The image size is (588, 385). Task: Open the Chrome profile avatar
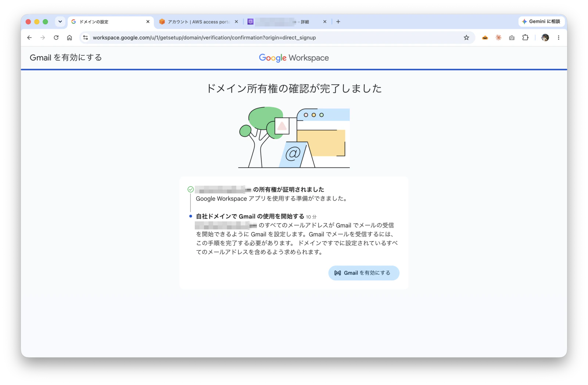pyautogui.click(x=545, y=38)
